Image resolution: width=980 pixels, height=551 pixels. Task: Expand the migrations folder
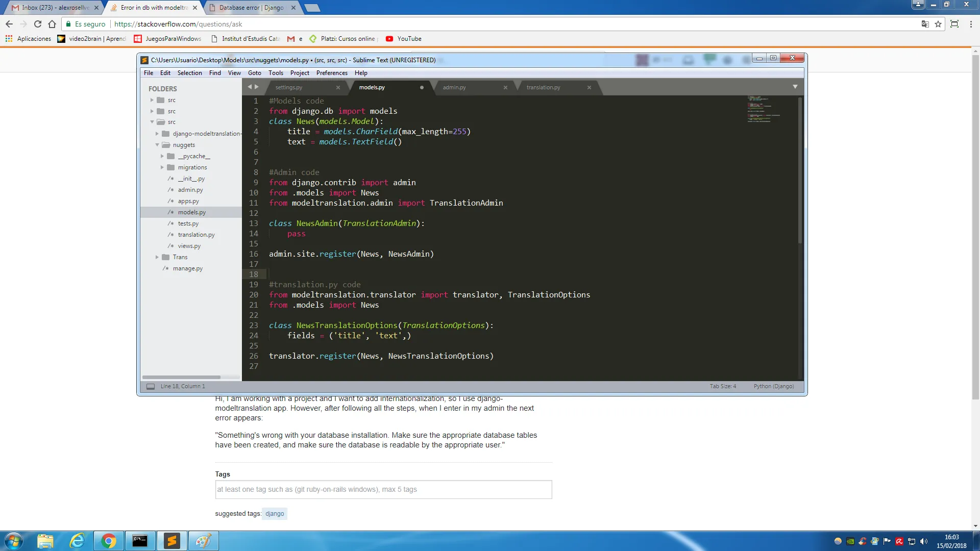tap(162, 167)
